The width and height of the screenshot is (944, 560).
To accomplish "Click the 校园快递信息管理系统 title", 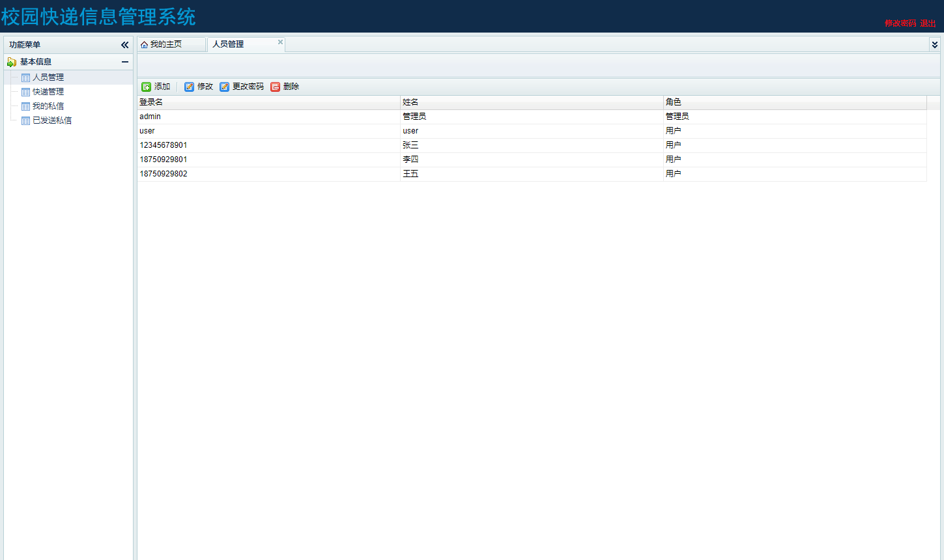I will [x=98, y=17].
